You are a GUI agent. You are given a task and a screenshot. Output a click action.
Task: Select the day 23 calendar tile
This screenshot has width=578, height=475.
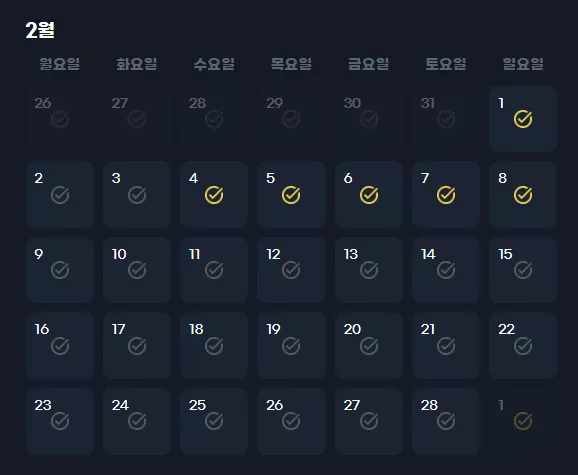point(60,421)
